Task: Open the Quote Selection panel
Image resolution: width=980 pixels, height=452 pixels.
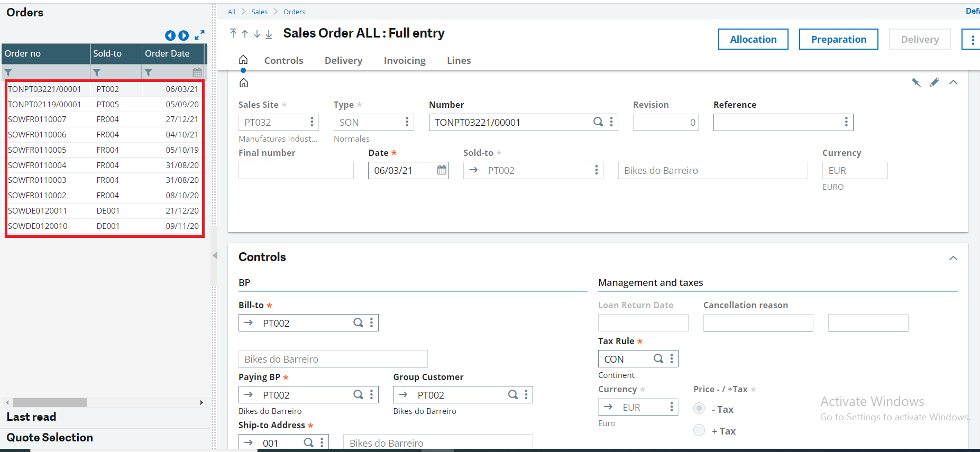Action: click(50, 438)
